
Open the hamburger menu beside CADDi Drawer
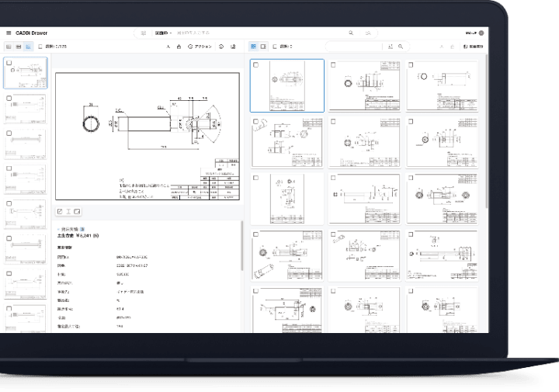pyautogui.click(x=9, y=33)
